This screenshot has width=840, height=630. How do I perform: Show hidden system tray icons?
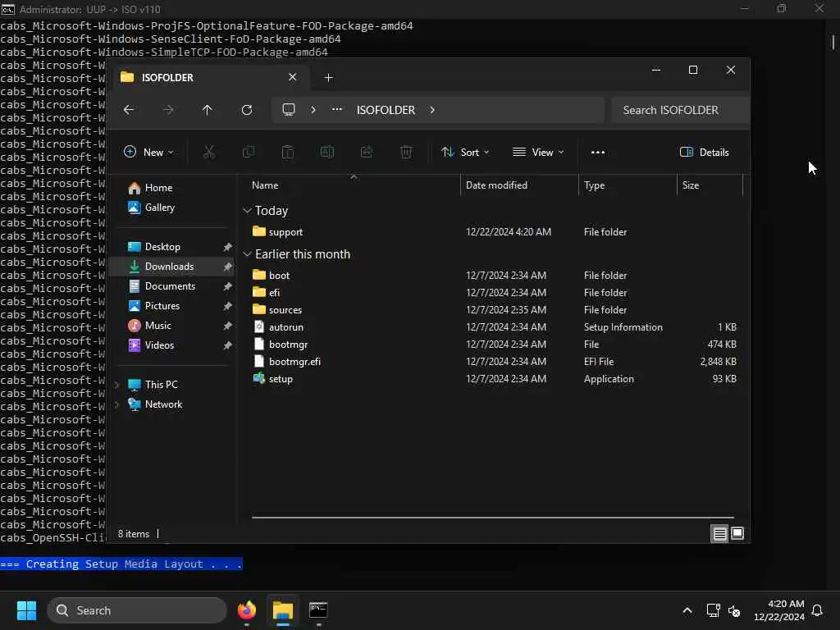[687, 610]
